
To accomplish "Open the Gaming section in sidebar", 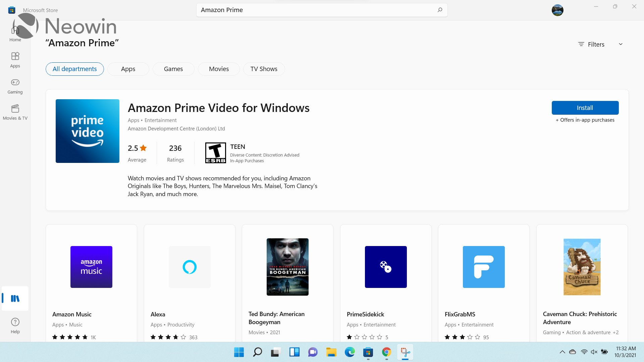I will tap(15, 86).
